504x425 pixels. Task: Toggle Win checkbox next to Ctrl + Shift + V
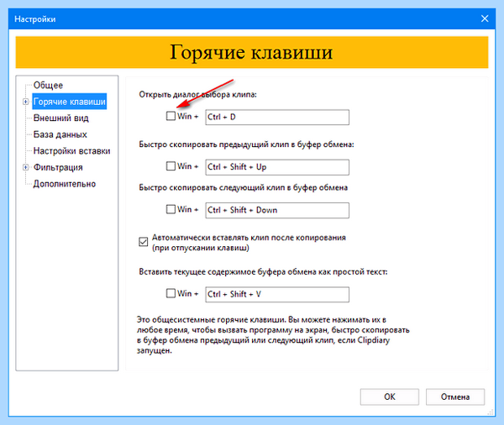coord(171,293)
